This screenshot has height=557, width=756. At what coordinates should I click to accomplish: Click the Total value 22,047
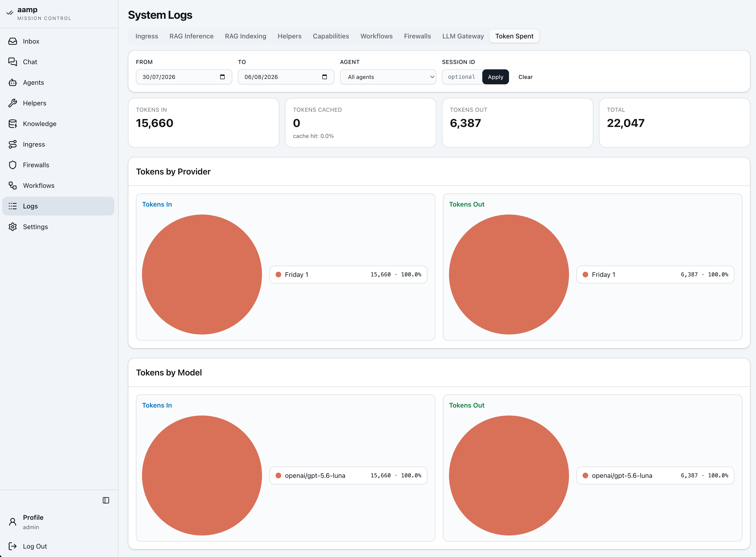pyautogui.click(x=625, y=123)
